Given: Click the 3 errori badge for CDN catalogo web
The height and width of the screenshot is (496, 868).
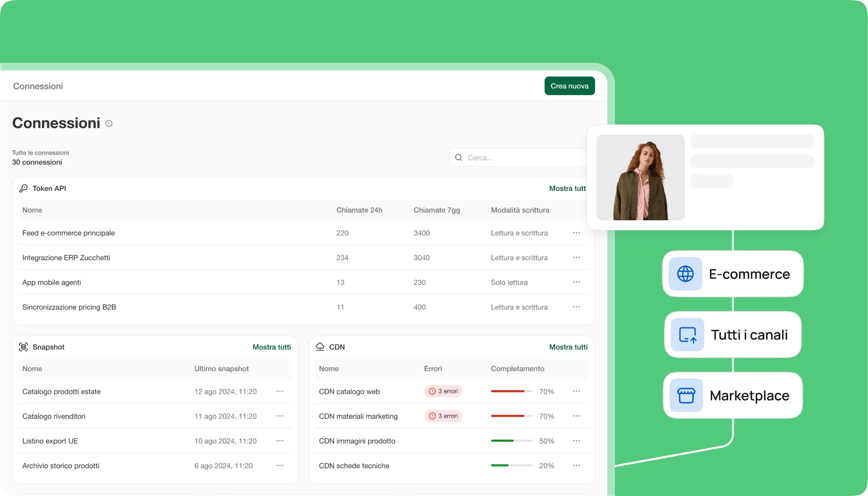Looking at the screenshot, I should (443, 391).
